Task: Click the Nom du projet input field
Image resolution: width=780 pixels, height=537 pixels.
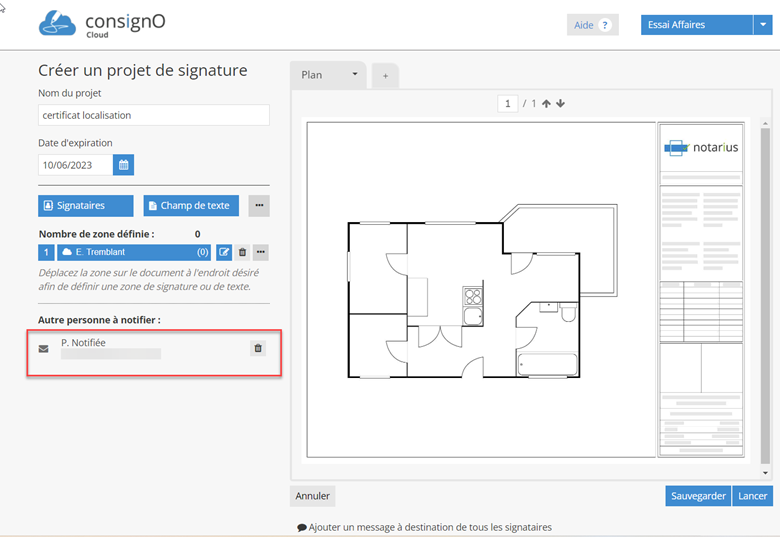Action: click(154, 115)
